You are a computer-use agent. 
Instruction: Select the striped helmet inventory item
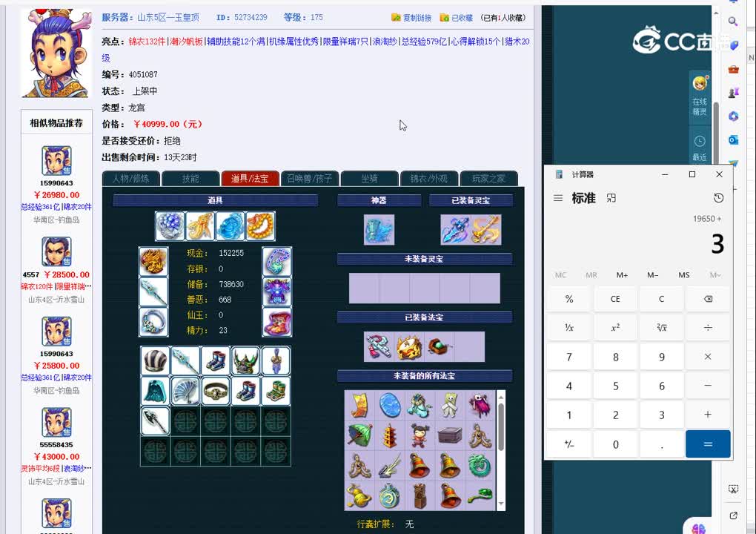155,361
